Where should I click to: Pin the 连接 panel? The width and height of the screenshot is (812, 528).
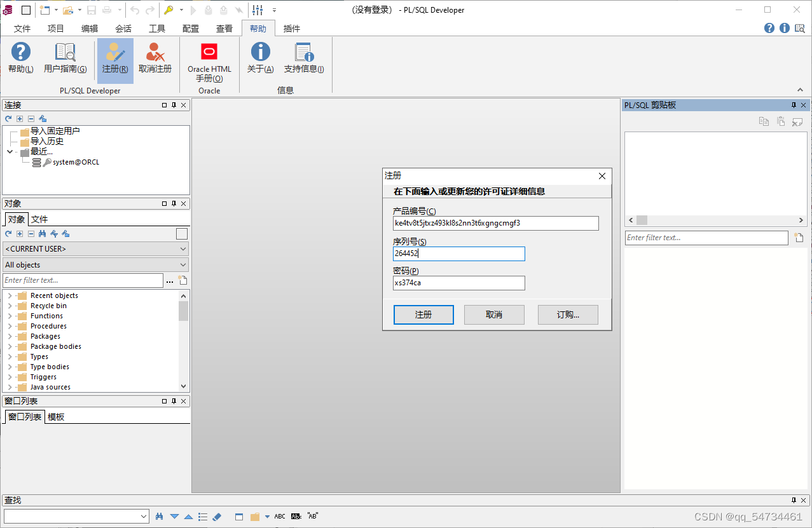pos(174,105)
